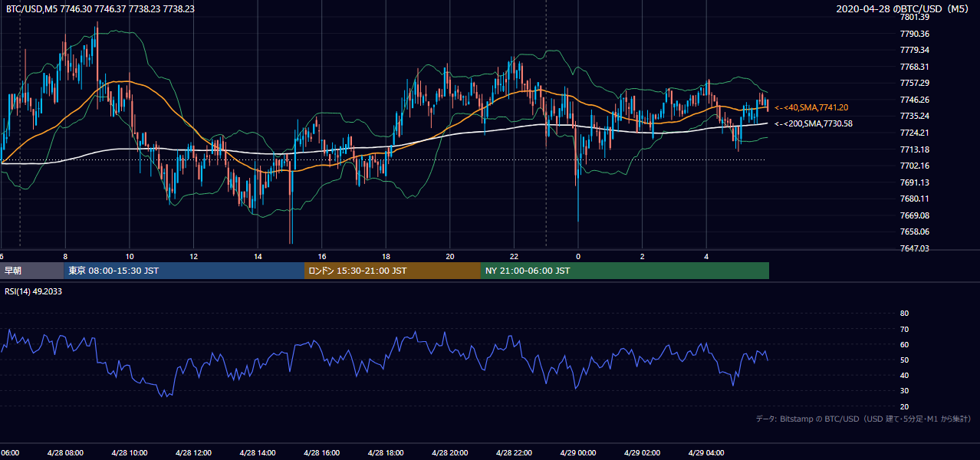The image size is (980, 460).
Task: Click price axis value 7702.16
Action: tap(915, 166)
